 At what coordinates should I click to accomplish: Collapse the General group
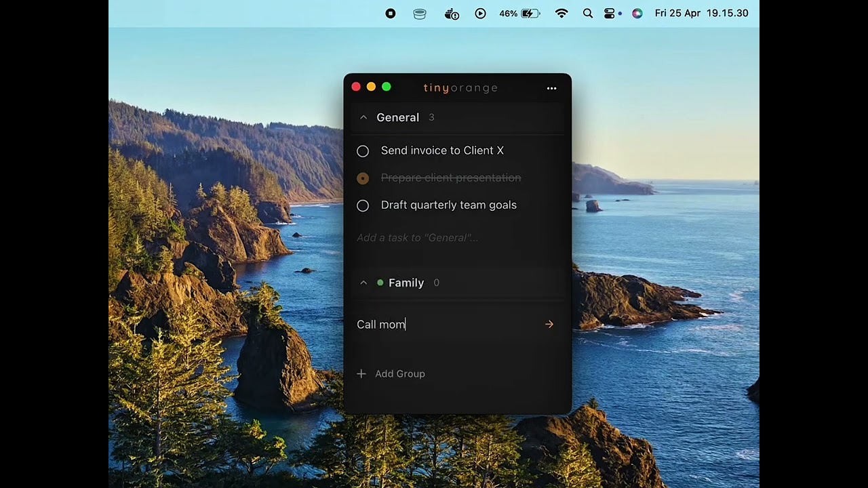click(363, 118)
